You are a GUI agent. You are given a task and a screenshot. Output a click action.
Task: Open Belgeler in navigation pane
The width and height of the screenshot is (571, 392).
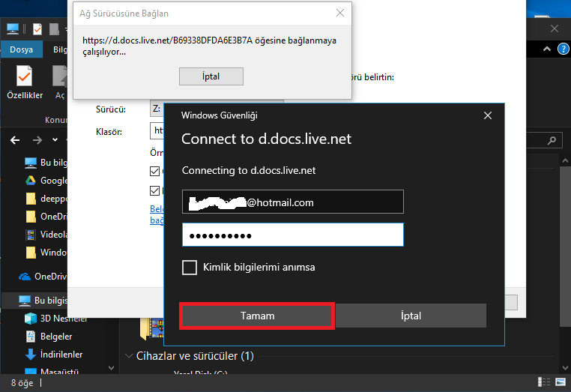tap(49, 337)
